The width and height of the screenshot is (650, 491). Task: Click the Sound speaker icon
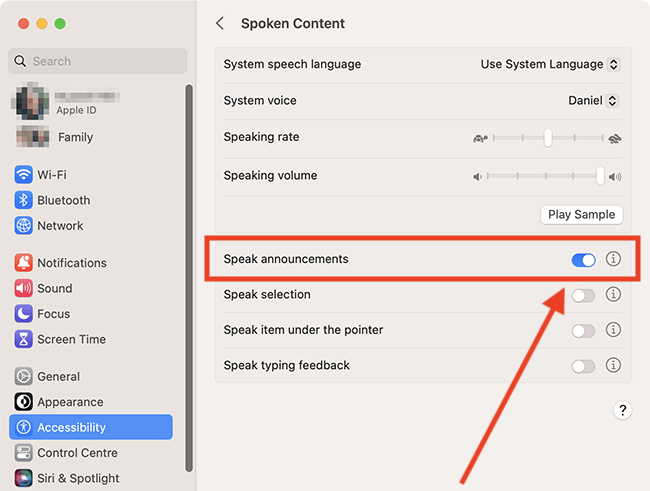coord(24,288)
